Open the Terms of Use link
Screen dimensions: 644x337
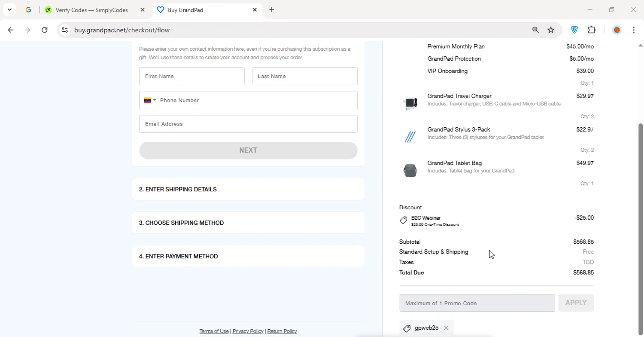point(214,331)
